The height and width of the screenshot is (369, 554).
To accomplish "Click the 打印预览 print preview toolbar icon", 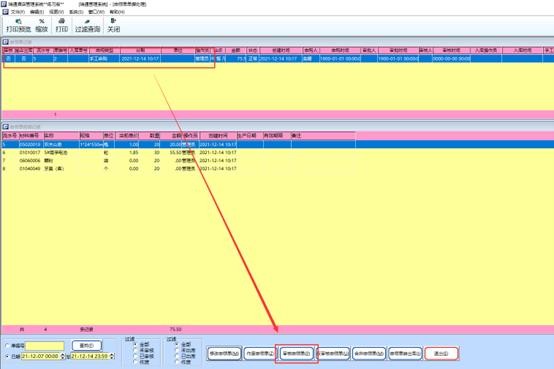I will pyautogui.click(x=19, y=25).
